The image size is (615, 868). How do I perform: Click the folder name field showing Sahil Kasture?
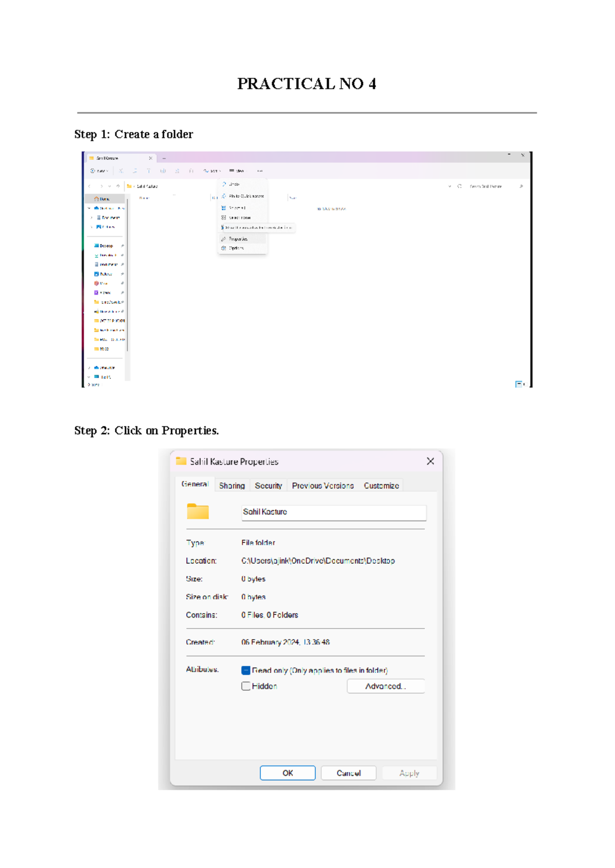coord(334,512)
